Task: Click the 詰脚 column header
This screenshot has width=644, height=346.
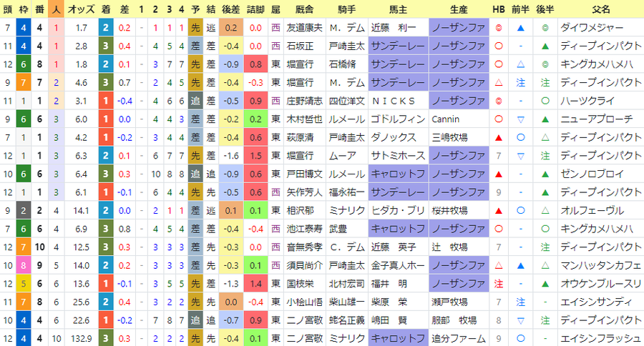Action: [255, 9]
